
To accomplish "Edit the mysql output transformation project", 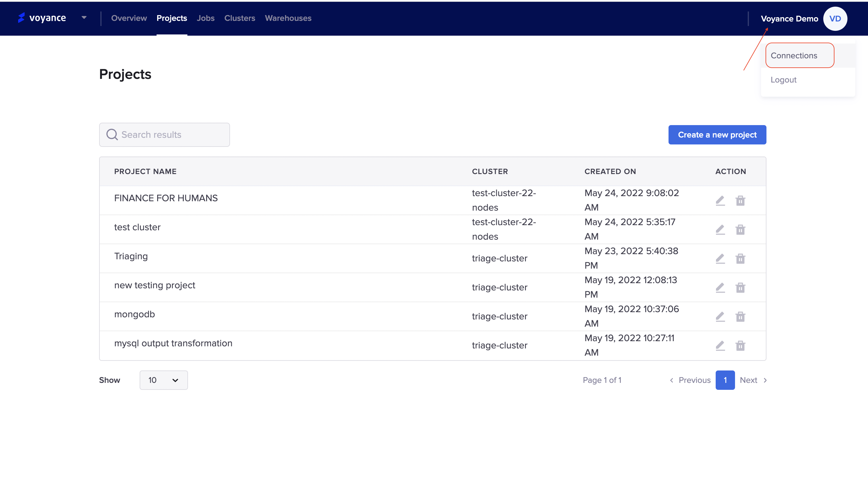I will click(x=720, y=346).
